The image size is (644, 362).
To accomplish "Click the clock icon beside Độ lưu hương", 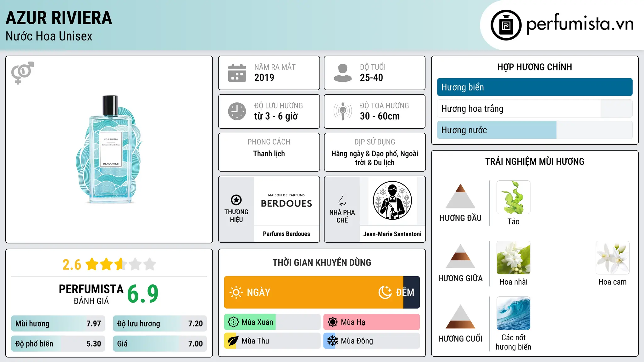I will (237, 111).
